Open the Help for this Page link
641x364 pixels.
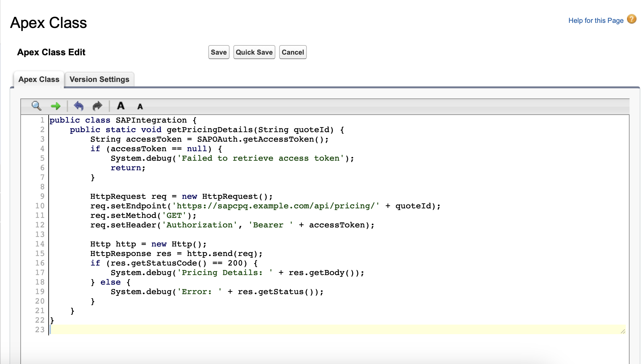click(x=596, y=20)
